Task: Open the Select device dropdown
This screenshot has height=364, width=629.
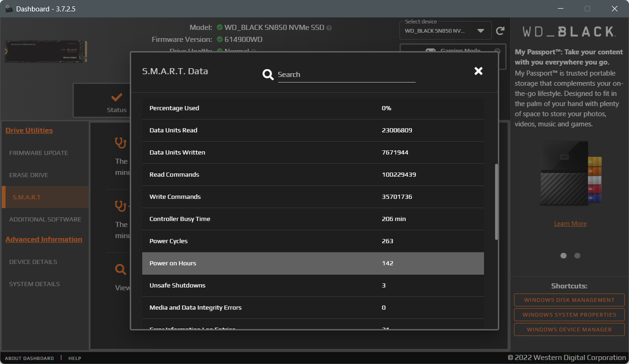Action: click(x=445, y=30)
